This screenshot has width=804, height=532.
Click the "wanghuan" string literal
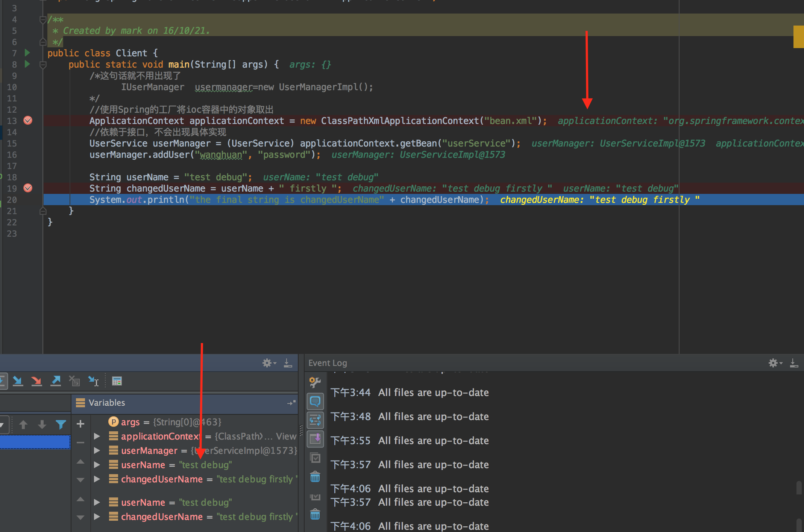pos(221,154)
